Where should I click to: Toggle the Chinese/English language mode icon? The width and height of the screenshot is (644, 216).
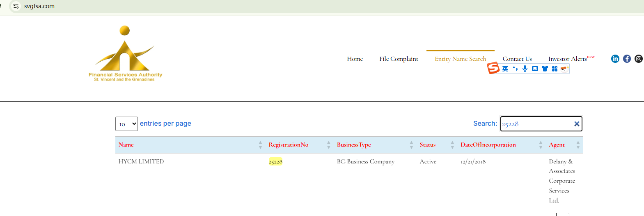pyautogui.click(x=505, y=69)
